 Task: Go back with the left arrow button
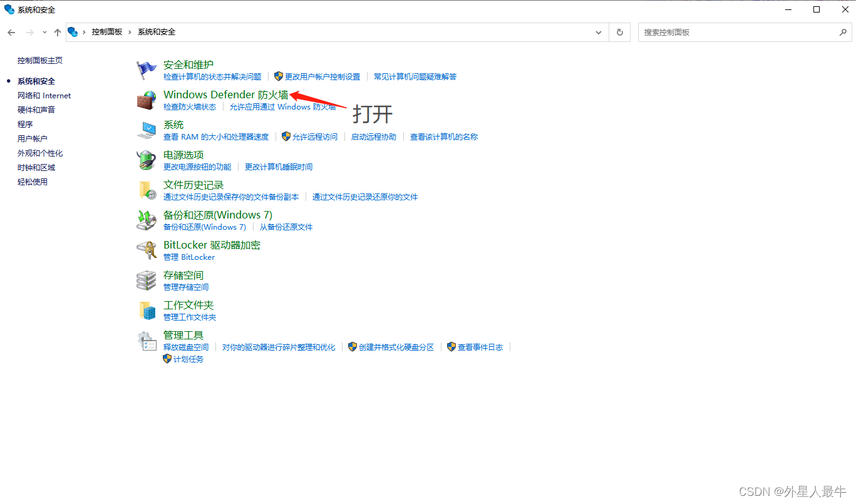point(11,32)
